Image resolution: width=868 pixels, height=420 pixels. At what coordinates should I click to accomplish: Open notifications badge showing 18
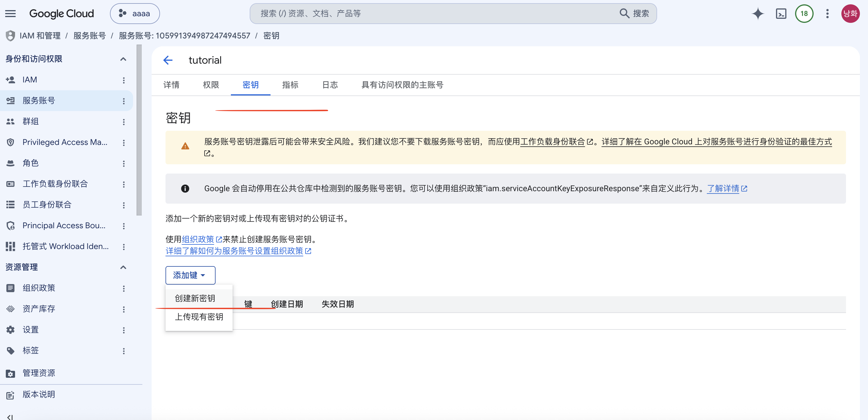point(804,14)
